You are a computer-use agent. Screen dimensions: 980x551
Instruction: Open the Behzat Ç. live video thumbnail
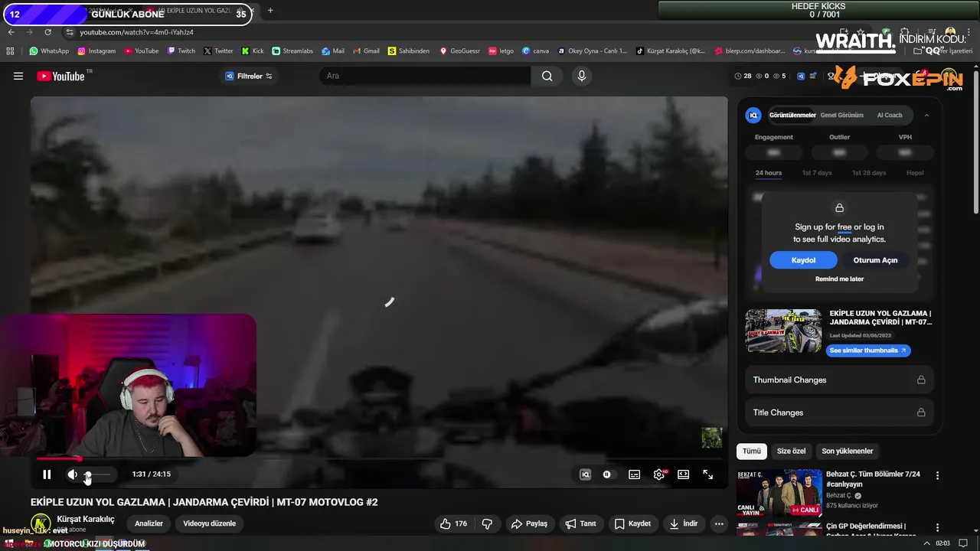tap(779, 492)
